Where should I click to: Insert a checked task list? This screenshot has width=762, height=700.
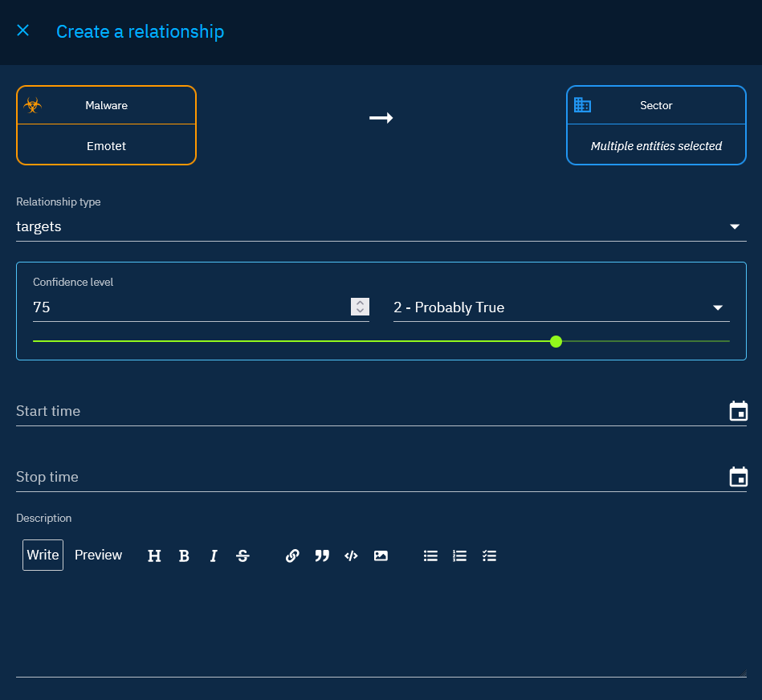[489, 556]
